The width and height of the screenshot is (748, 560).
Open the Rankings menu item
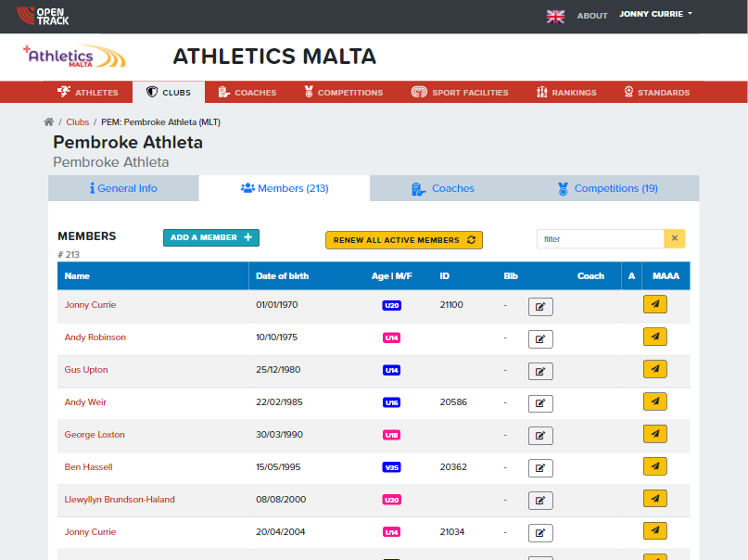(x=566, y=92)
